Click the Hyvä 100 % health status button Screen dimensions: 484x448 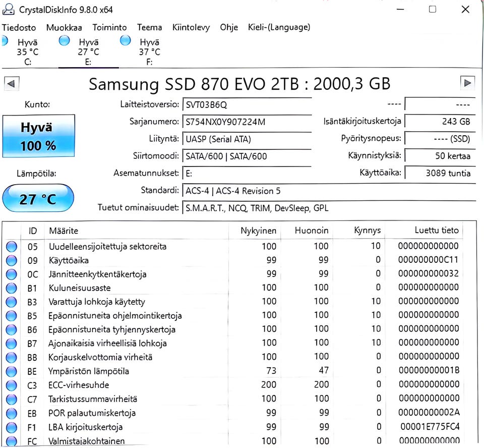pyautogui.click(x=39, y=136)
